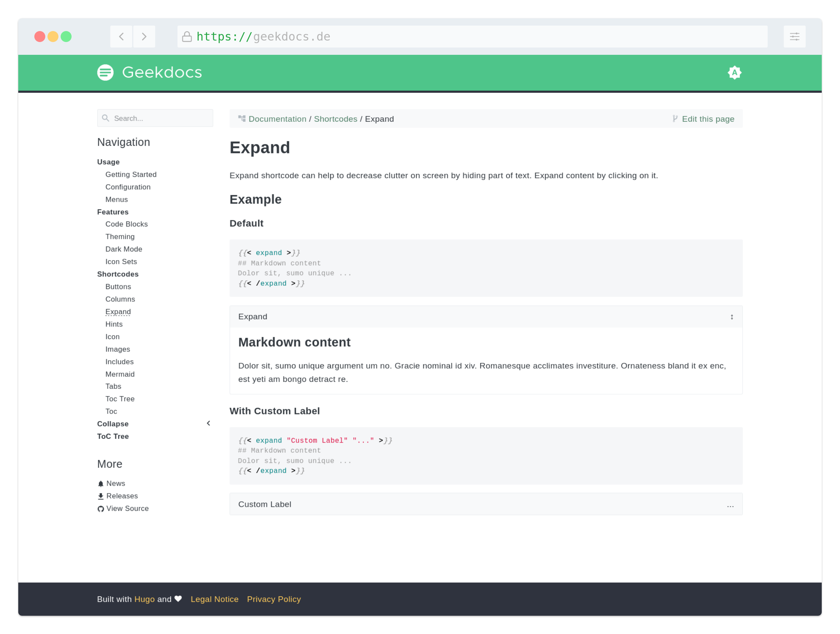
Task: Go back with browser back arrow
Action: [121, 37]
